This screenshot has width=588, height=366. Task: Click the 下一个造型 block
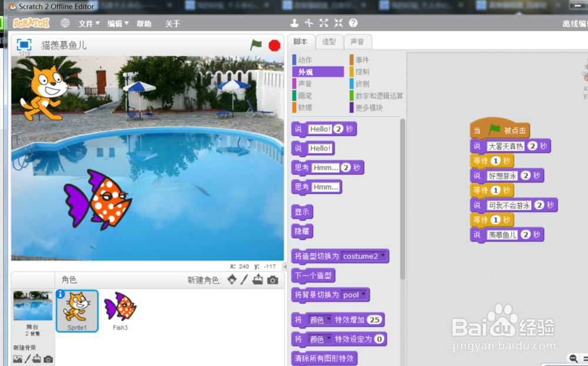313,276
